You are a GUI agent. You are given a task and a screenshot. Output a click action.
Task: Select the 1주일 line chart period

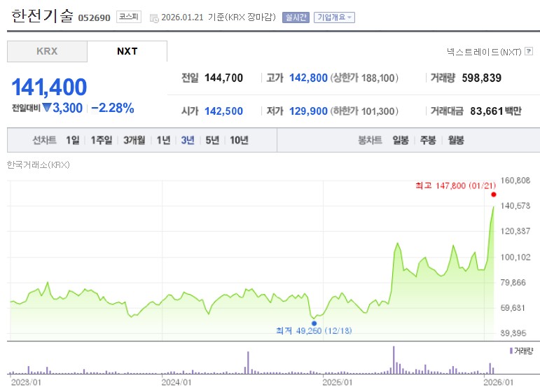102,140
